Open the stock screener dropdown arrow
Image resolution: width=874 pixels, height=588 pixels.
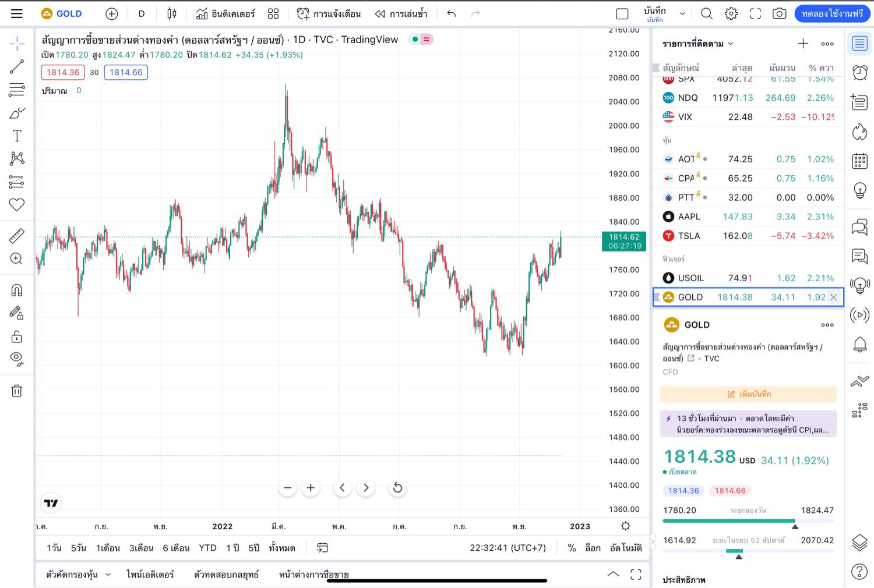pyautogui.click(x=108, y=575)
